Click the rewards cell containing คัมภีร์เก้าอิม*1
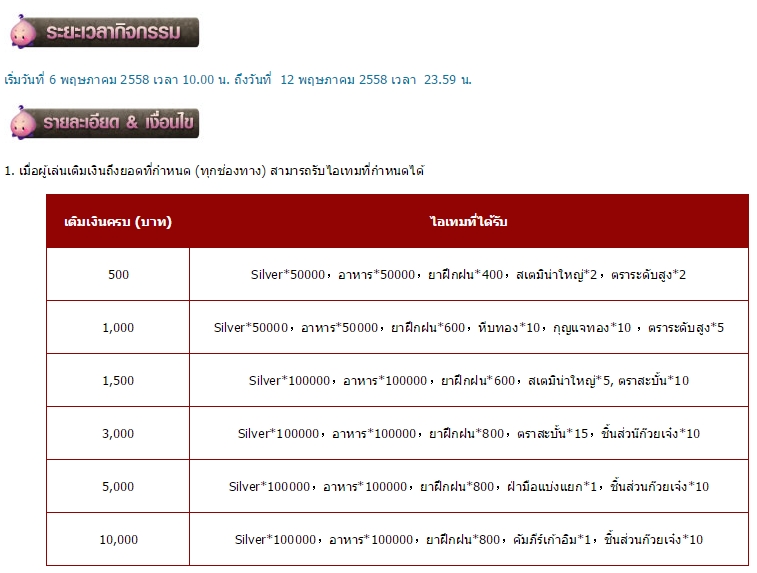 tap(469, 539)
